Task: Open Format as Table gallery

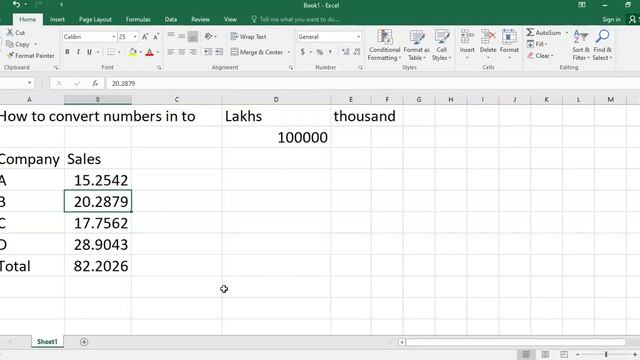Action: (416, 45)
